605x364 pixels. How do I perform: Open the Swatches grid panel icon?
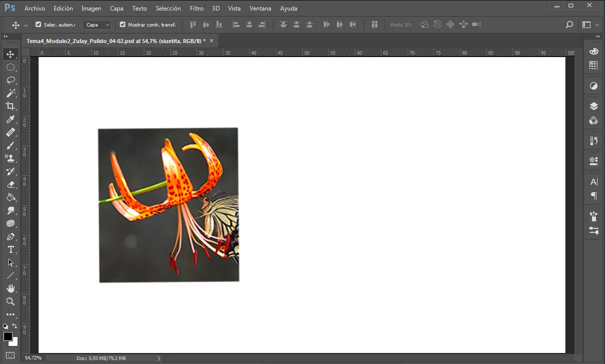point(593,65)
